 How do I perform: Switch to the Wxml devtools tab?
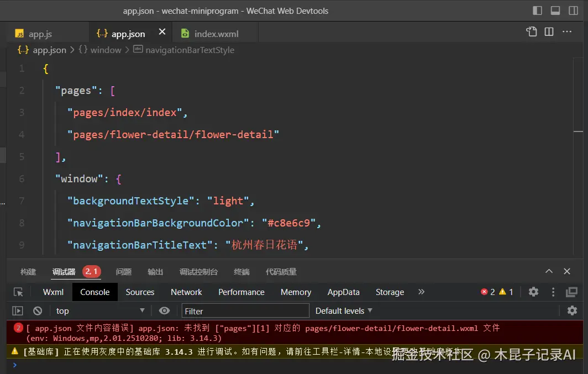53,292
